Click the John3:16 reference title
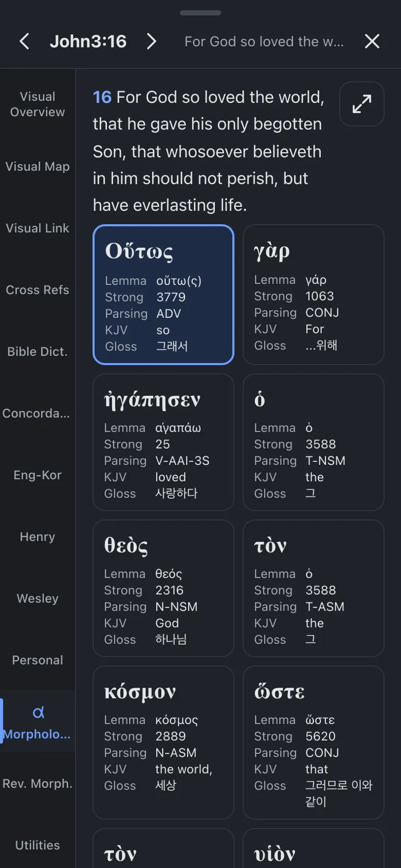The image size is (401, 868). [88, 41]
